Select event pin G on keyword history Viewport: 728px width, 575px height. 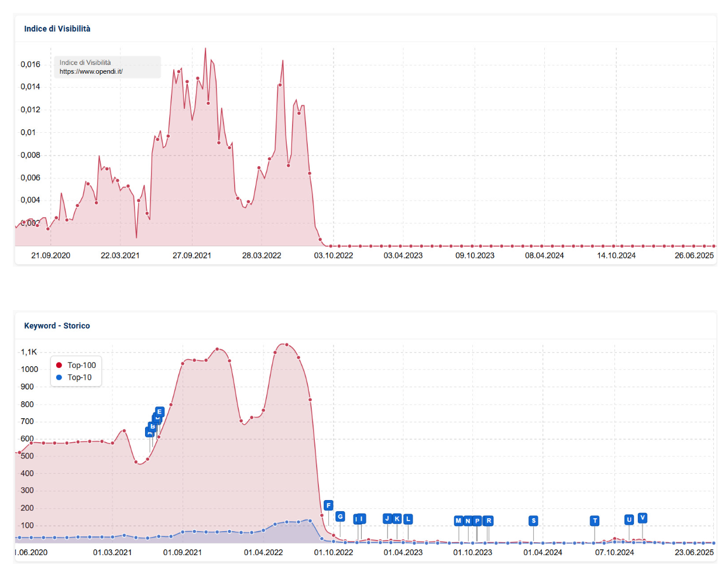(340, 517)
